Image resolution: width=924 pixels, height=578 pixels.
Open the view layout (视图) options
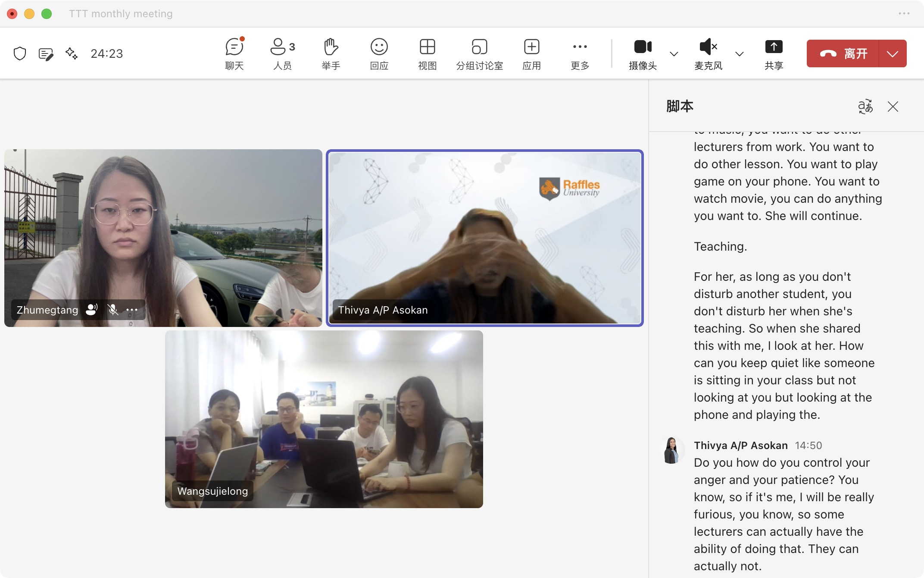coord(427,53)
